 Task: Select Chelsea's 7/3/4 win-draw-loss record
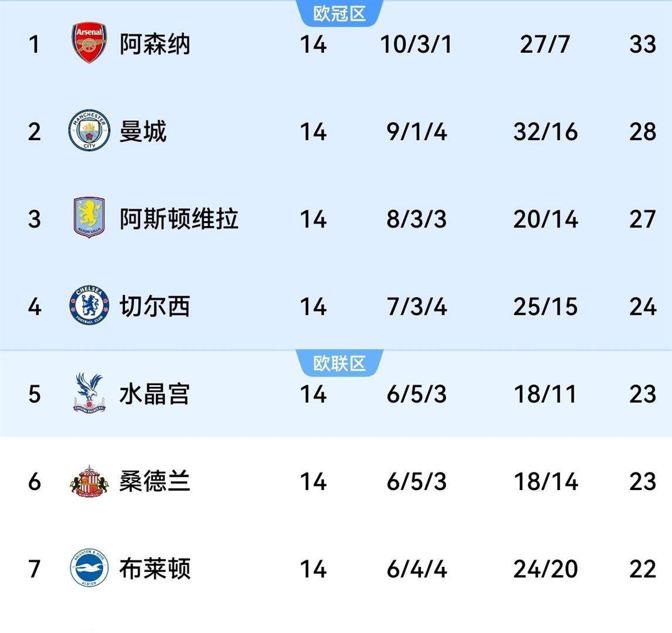tap(416, 307)
